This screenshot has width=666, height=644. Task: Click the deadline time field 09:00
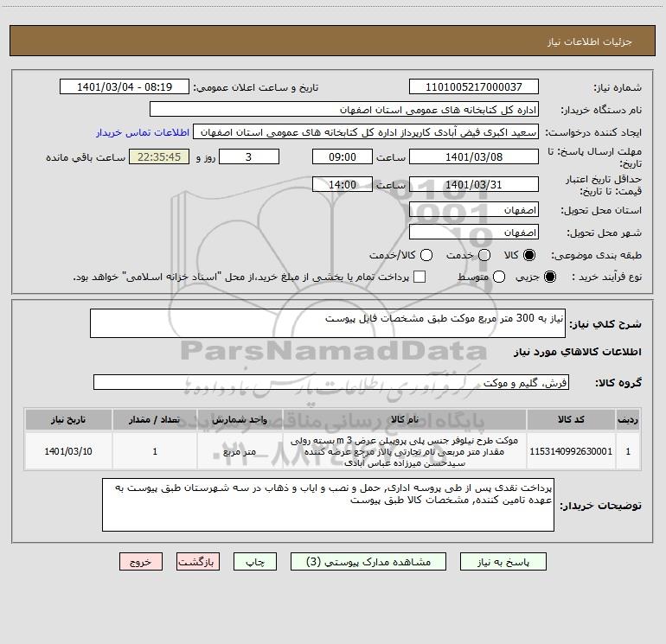coord(343,156)
